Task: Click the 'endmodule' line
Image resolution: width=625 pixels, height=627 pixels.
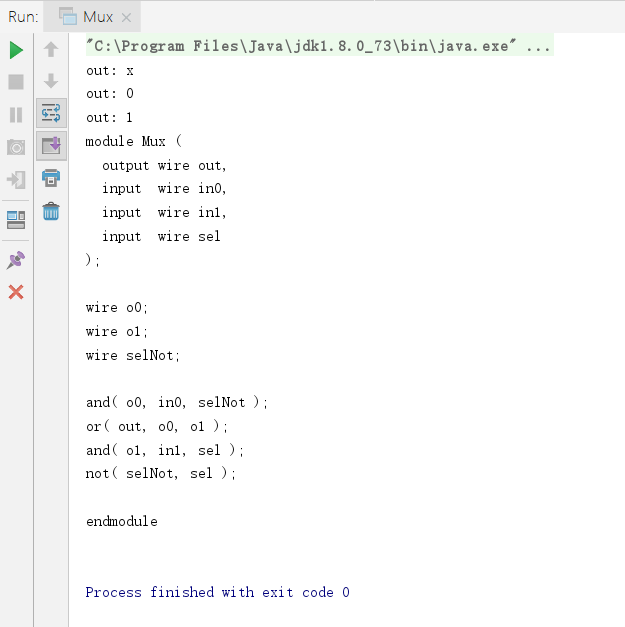Action: 122,521
